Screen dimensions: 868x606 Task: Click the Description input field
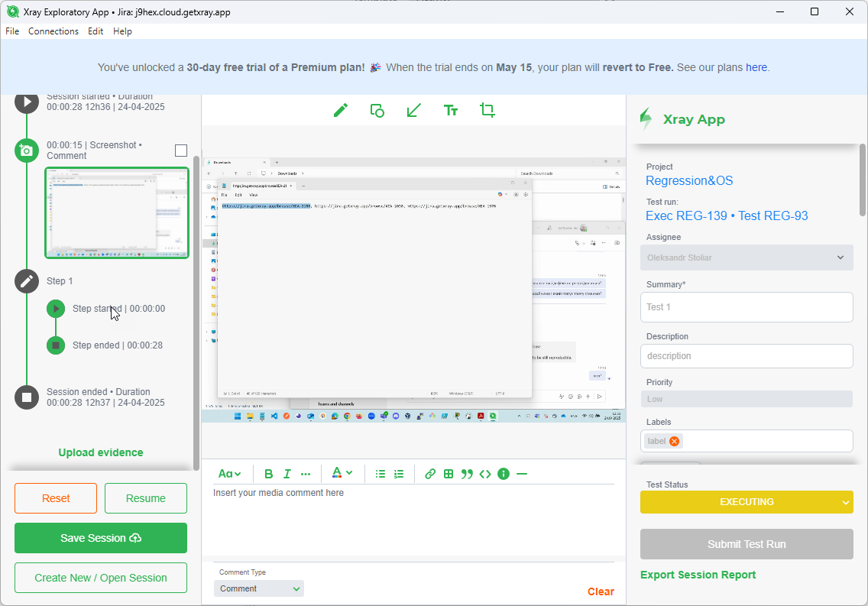(x=747, y=356)
